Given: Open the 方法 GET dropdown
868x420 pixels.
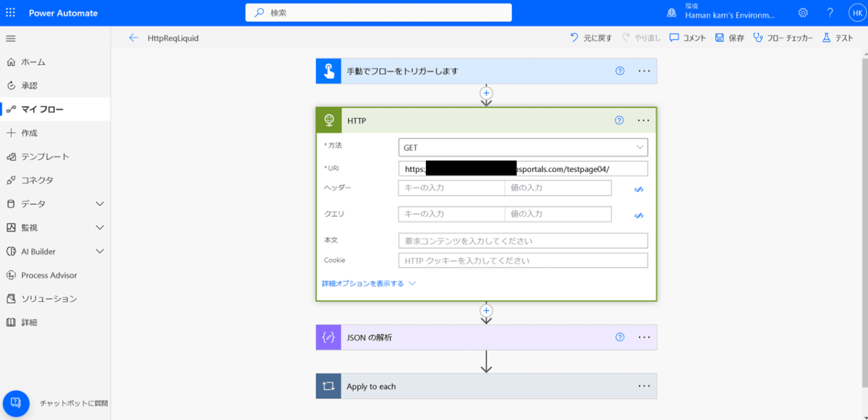Looking at the screenshot, I should tap(523, 147).
